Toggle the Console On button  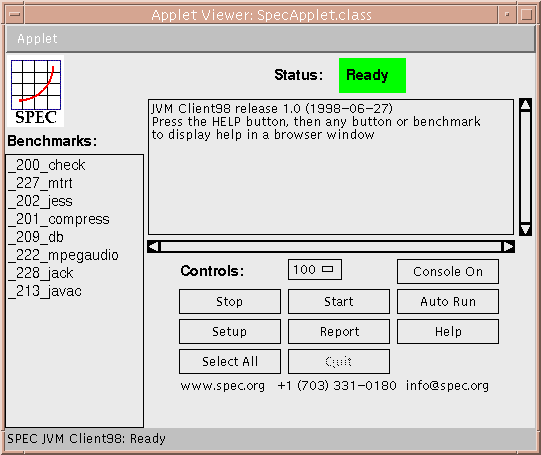[x=447, y=271]
